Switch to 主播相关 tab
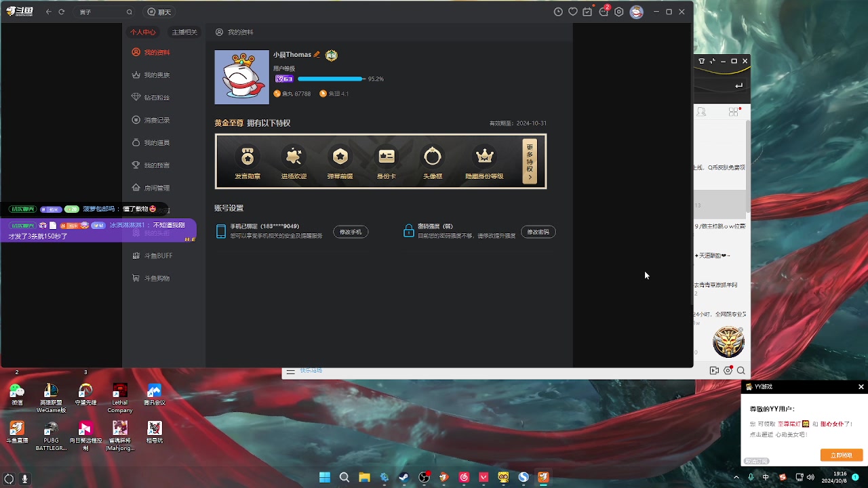 [184, 32]
